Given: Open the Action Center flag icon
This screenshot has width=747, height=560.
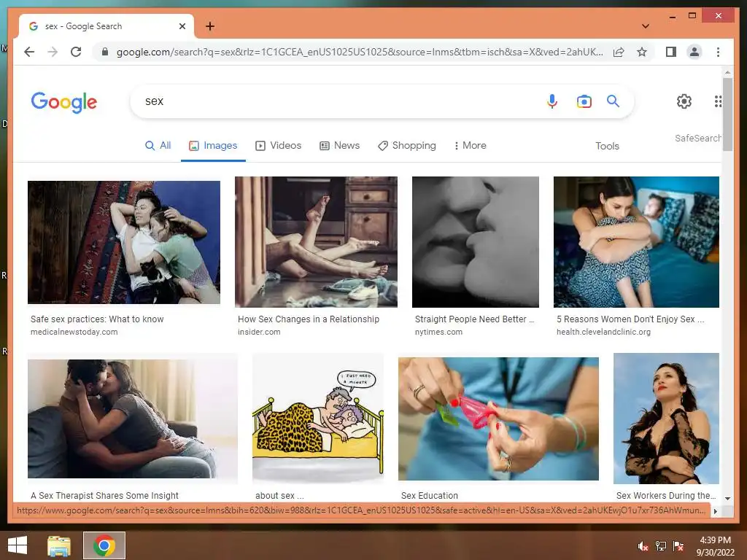Looking at the screenshot, I should tap(678, 546).
